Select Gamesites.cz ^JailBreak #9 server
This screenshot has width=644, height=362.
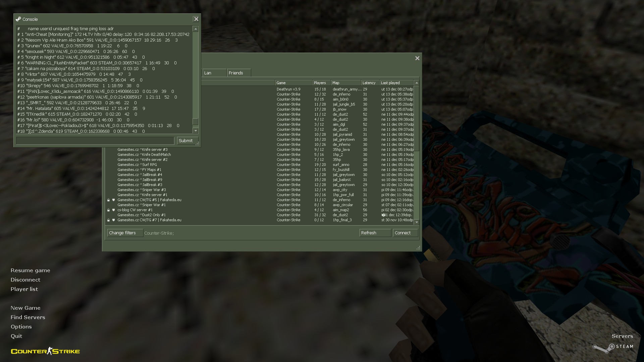(x=260, y=180)
